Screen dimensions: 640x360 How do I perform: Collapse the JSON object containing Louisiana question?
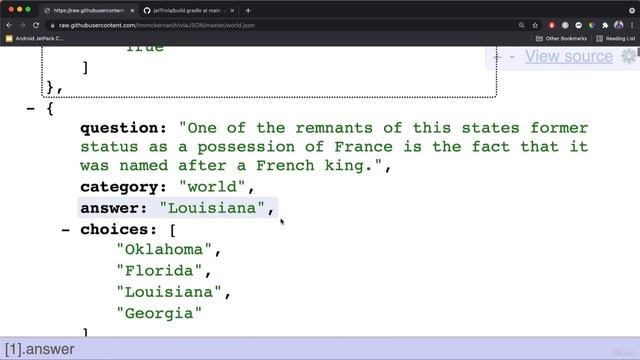[x=30, y=109]
